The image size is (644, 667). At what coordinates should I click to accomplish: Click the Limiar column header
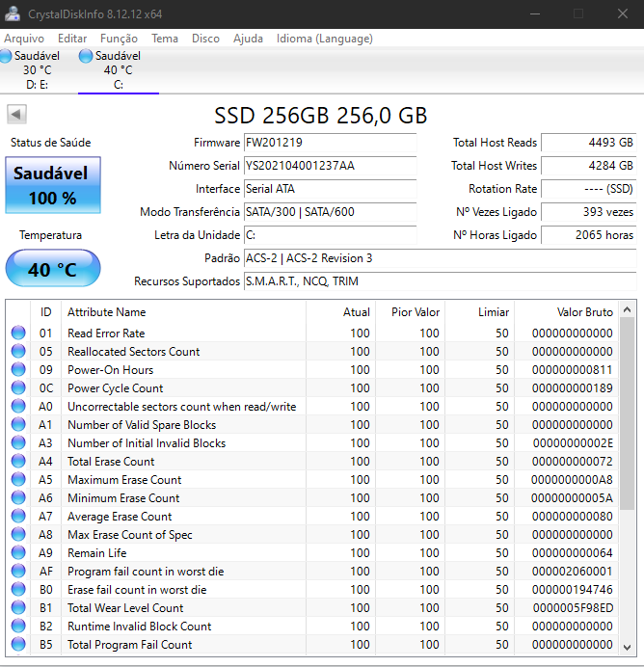pos(480,311)
